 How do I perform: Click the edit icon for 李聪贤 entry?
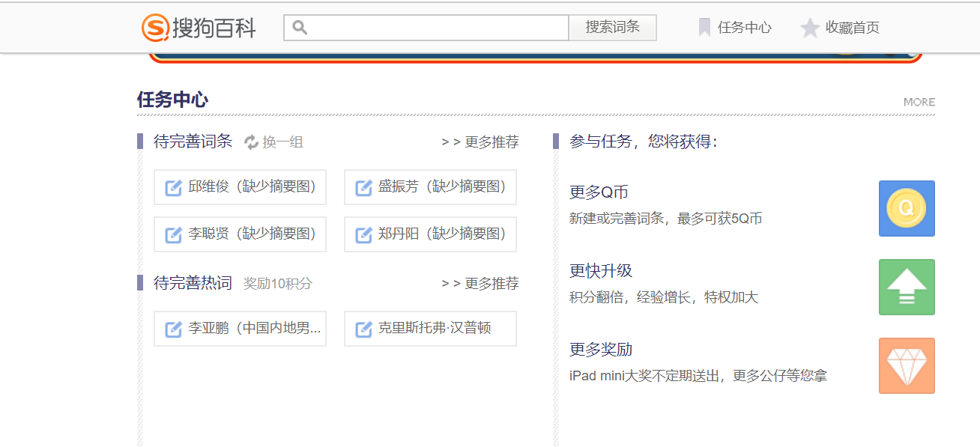point(172,234)
